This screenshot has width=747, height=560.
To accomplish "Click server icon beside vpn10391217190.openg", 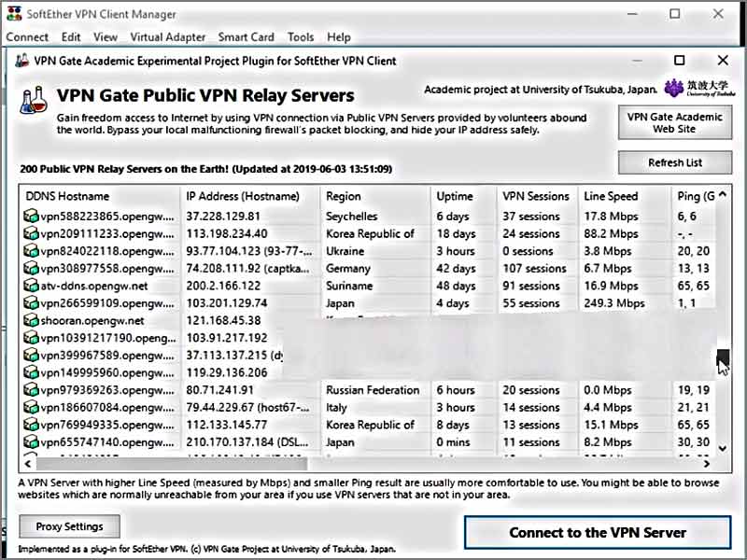I will [31, 338].
